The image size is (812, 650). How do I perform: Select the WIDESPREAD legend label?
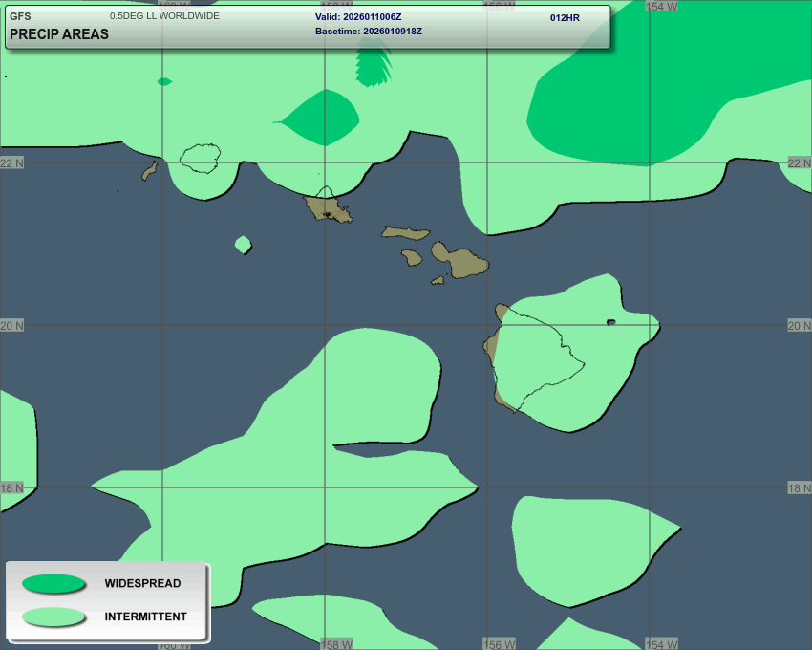click(142, 583)
